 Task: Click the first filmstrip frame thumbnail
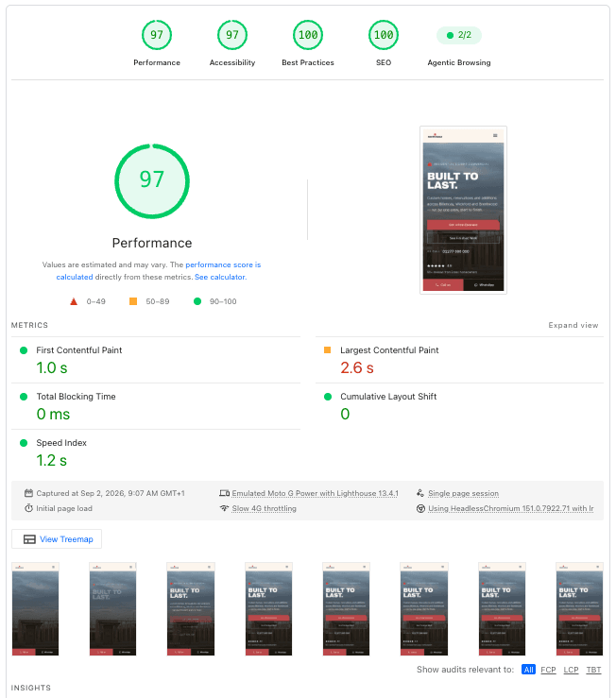pos(35,609)
